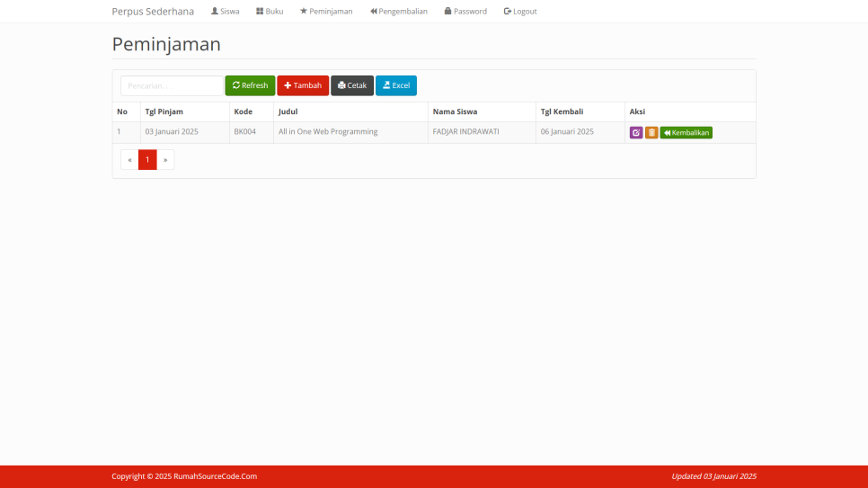Click the orange trash delete icon
This screenshot has height=488, width=868.
tap(651, 132)
